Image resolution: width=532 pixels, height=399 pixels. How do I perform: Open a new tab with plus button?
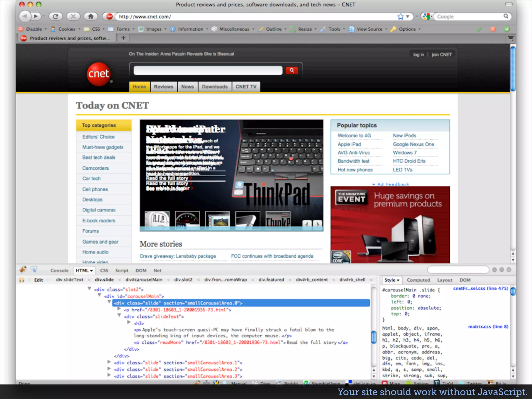[123, 38]
